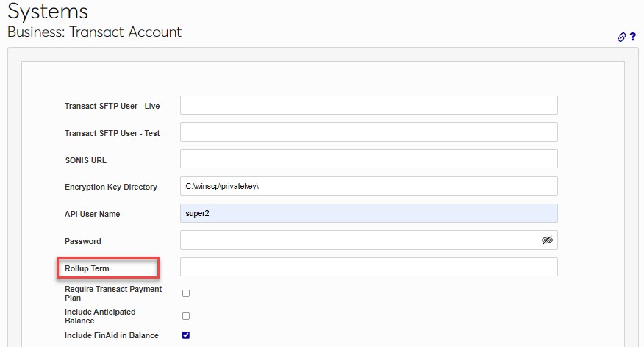644x347 pixels.
Task: Click the Include FinAid in Balance label
Action: click(x=112, y=335)
